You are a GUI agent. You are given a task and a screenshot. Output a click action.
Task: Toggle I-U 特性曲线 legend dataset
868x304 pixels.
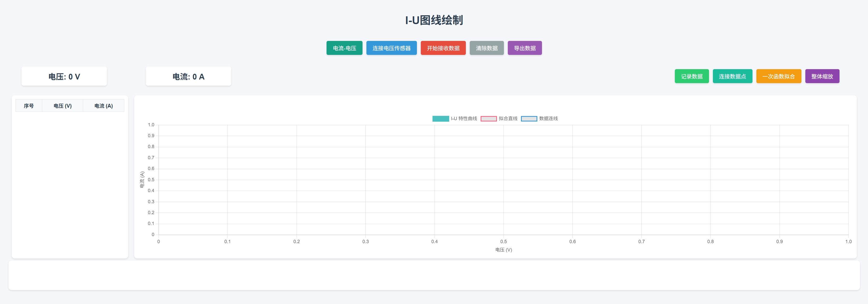pyautogui.click(x=464, y=119)
